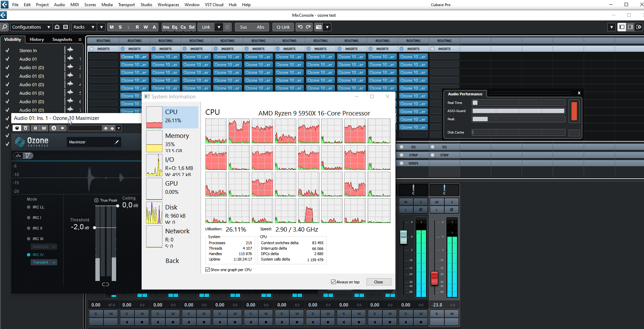Screen dimensions: 644x329
Task: Uncheck Show one graph per CPU
Action: 207,270
